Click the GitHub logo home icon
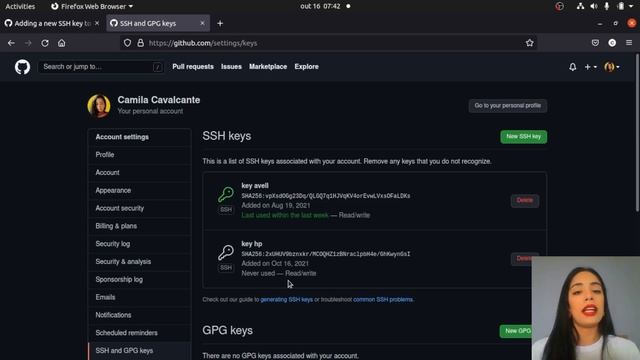640x360 pixels. click(22, 67)
